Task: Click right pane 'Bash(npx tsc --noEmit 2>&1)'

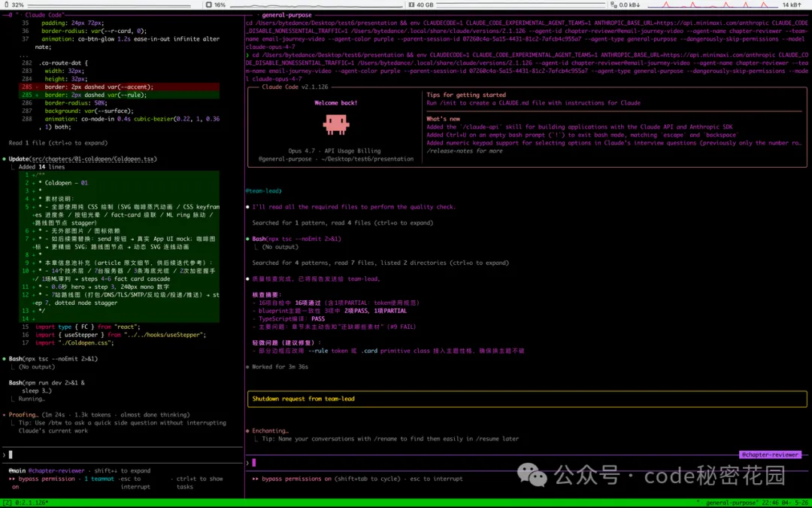Action: (296, 239)
